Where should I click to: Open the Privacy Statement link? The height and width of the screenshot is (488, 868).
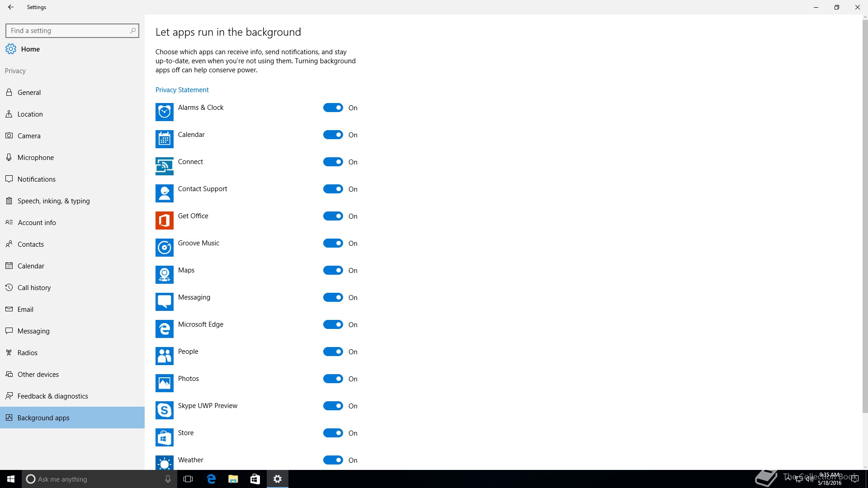[x=182, y=90]
